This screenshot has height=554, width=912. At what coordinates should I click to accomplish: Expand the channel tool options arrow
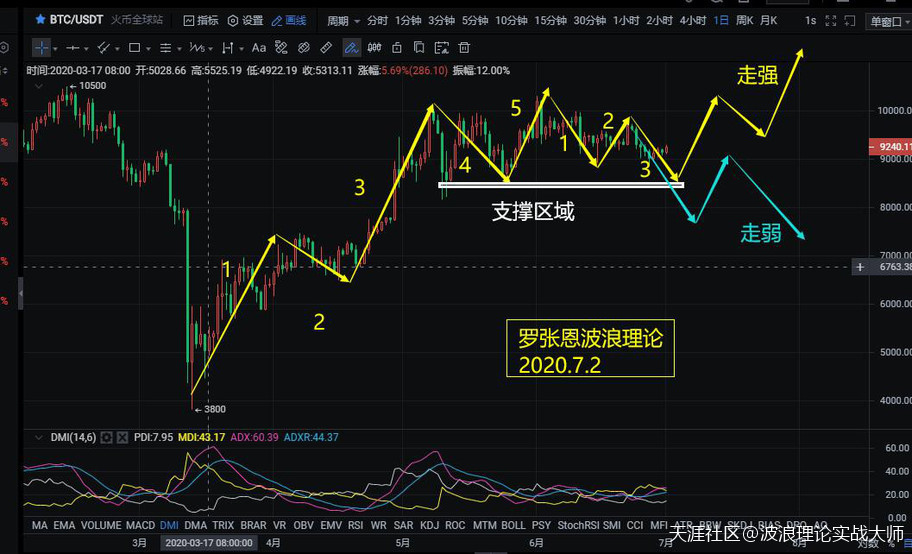[117, 49]
